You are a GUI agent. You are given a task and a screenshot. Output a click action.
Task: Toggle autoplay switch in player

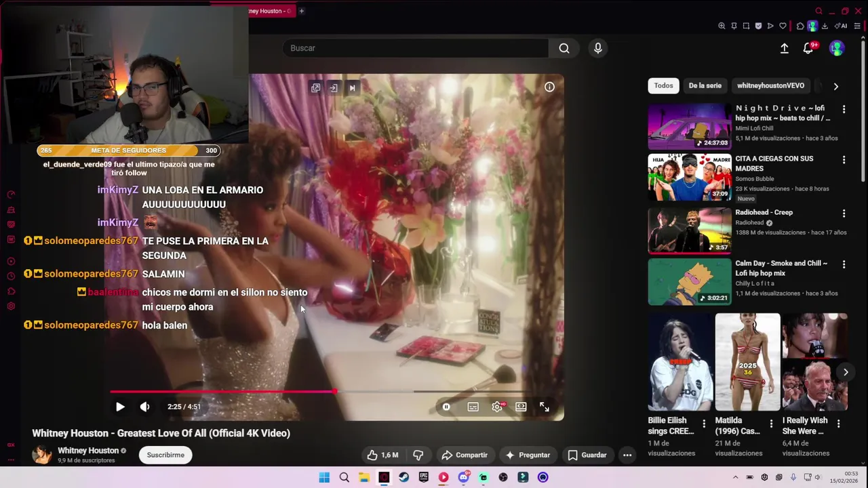[x=446, y=407]
